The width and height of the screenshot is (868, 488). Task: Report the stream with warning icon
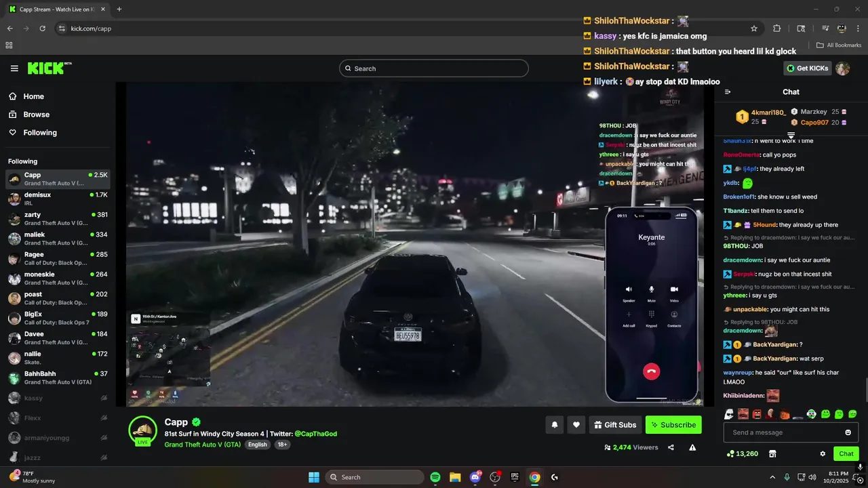[692, 447]
